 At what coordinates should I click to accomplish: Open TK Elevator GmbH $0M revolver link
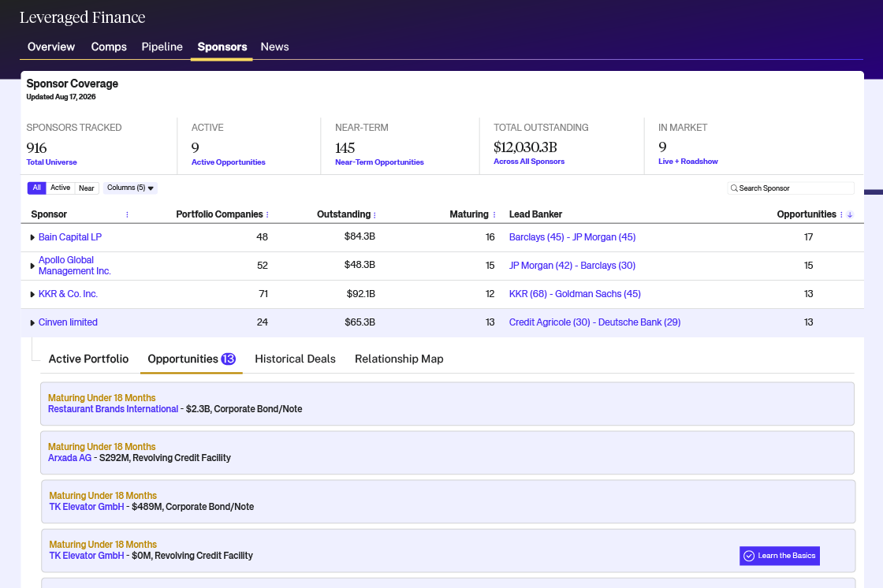[86, 556]
